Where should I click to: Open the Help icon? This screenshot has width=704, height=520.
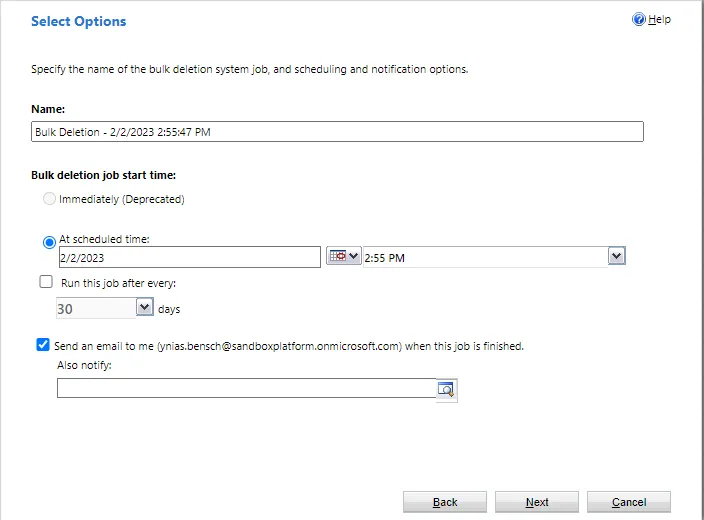[x=638, y=19]
